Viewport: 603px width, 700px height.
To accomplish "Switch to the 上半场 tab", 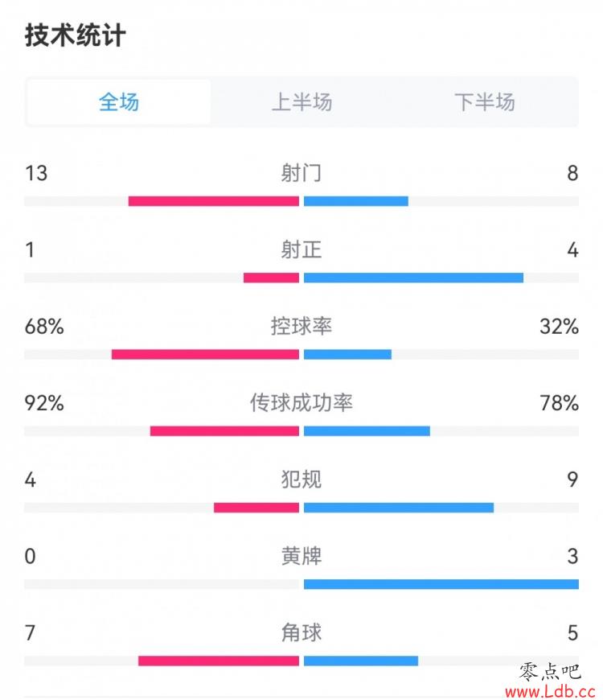I will click(302, 102).
